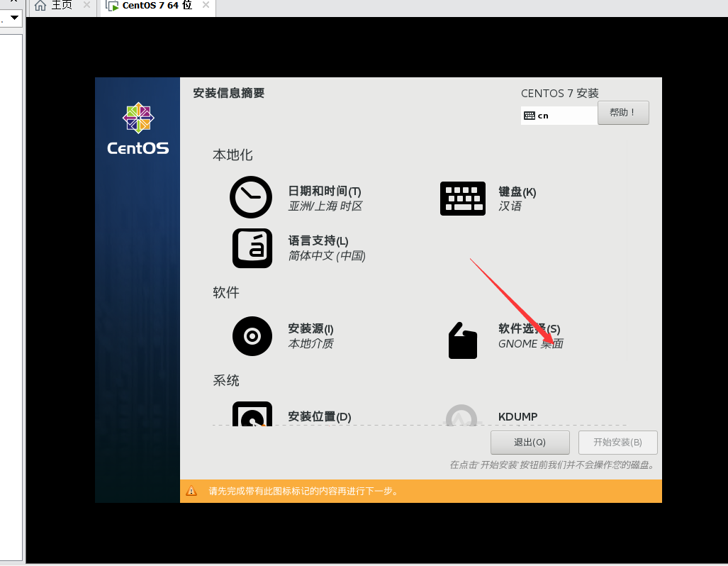Click the 系统 section heading
This screenshot has width=728, height=566.
[225, 381]
